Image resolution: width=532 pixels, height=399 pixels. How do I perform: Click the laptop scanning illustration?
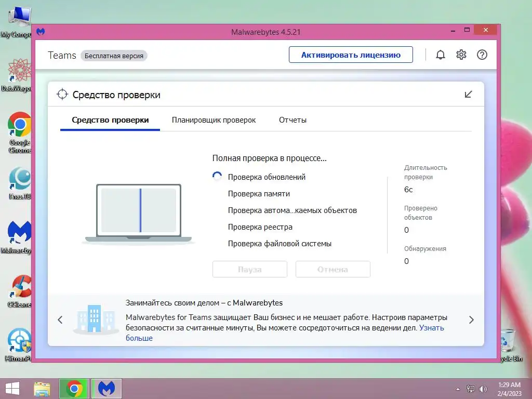[x=138, y=214]
